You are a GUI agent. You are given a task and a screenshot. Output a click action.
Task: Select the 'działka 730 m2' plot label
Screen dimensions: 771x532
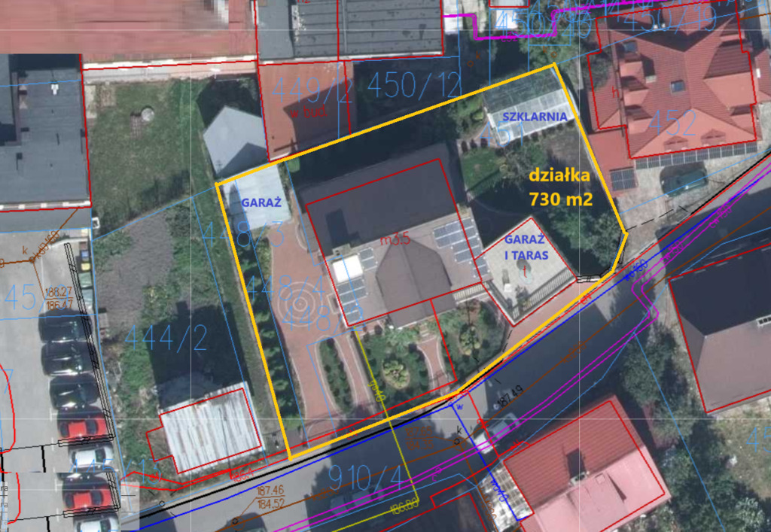560,187
